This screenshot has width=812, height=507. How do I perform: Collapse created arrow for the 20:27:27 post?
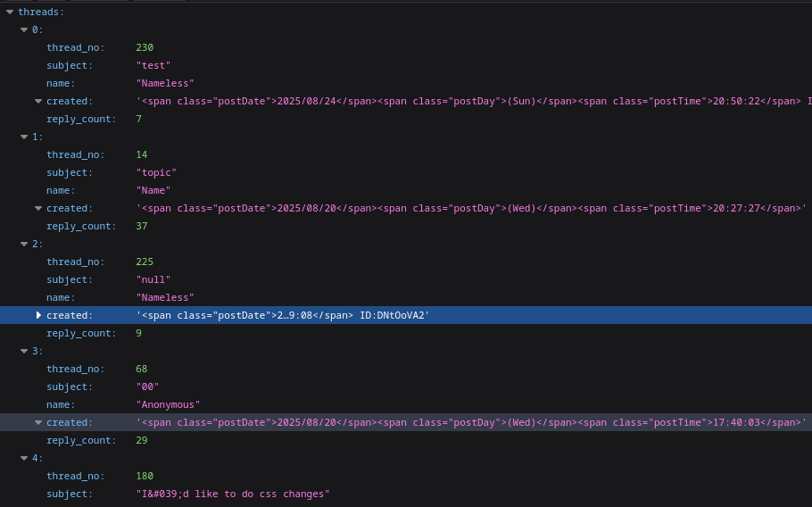pos(38,208)
